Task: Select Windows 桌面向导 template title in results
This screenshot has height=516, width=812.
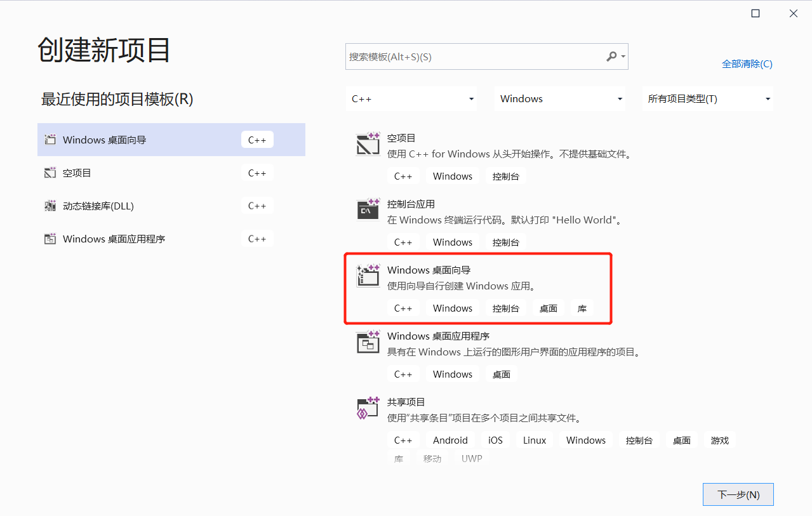Action: click(429, 270)
